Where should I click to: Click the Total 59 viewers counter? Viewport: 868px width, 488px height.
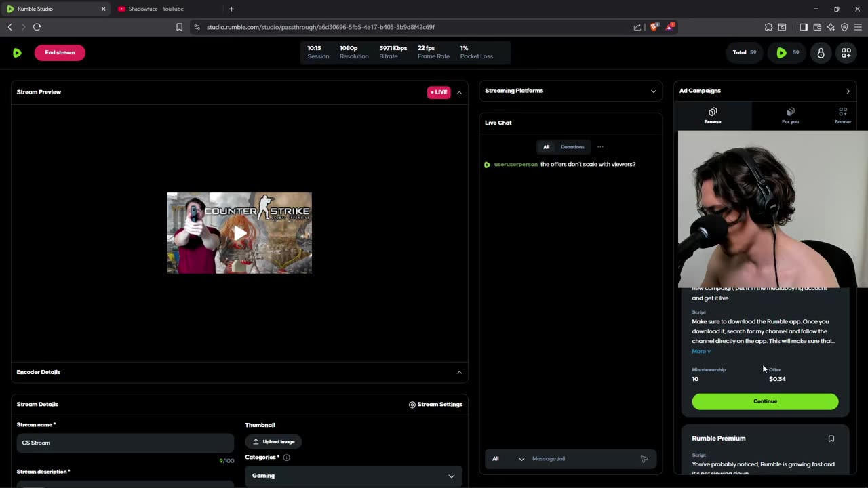(x=745, y=52)
